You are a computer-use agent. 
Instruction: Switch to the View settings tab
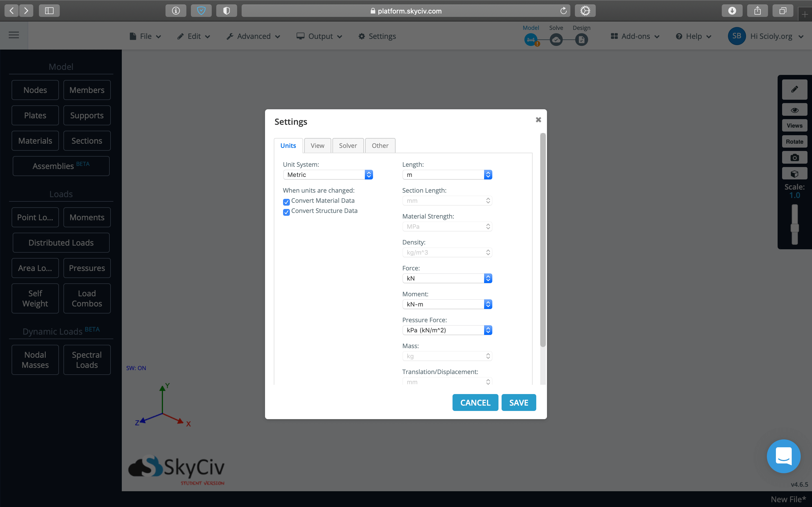click(317, 145)
